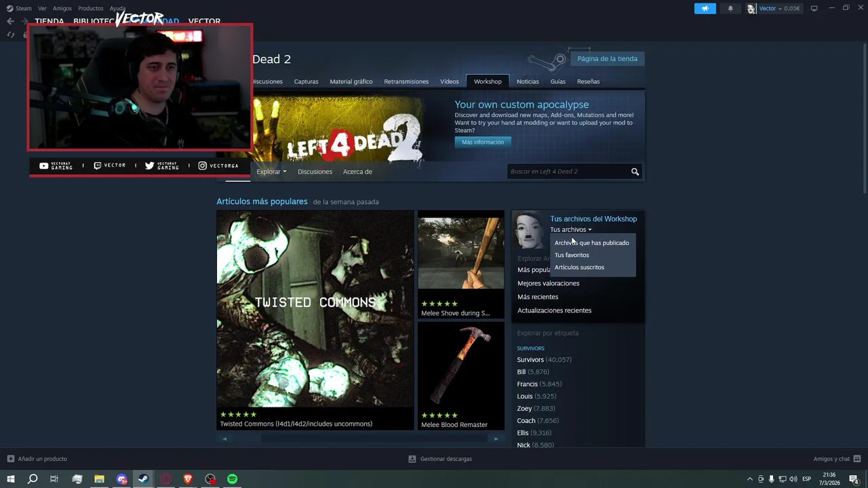Image resolution: width=868 pixels, height=488 pixels.
Task: Click the search magnifier icon
Action: (x=635, y=171)
